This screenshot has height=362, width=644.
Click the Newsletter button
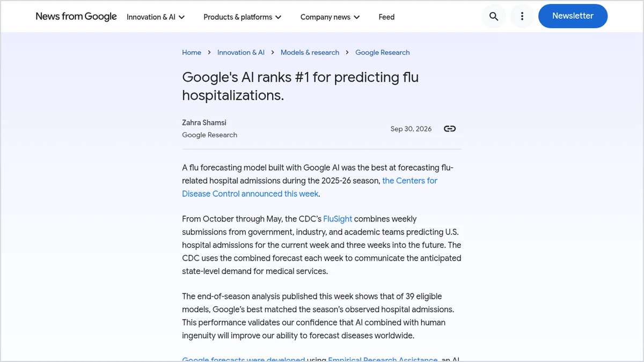coord(573,16)
